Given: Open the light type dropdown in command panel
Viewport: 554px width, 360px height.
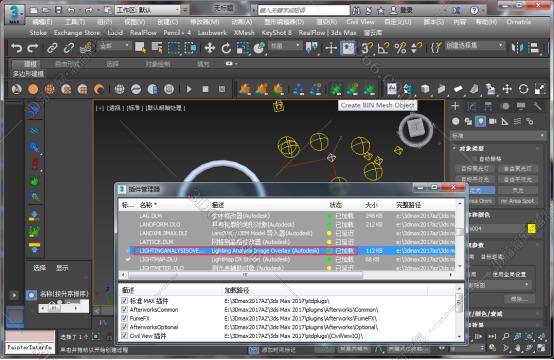Looking at the screenshot, I should click(497, 136).
